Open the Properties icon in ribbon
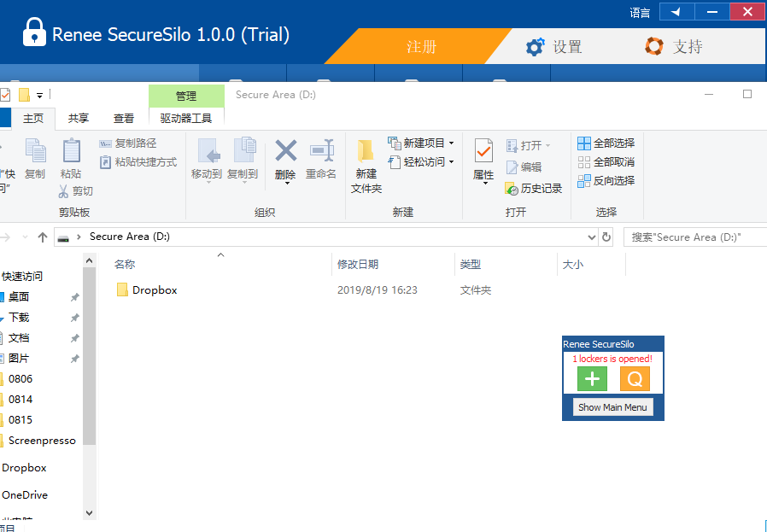 [483, 152]
